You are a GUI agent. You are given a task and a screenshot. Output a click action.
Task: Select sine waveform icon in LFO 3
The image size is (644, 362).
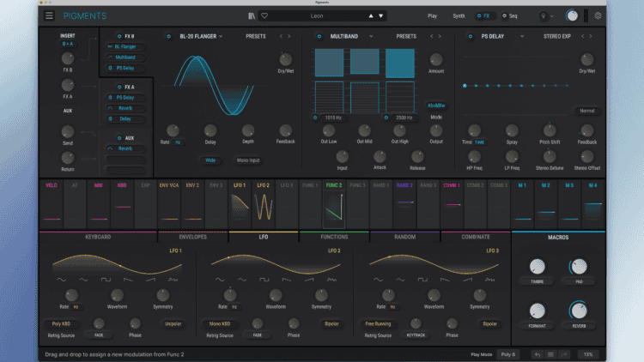(x=378, y=280)
